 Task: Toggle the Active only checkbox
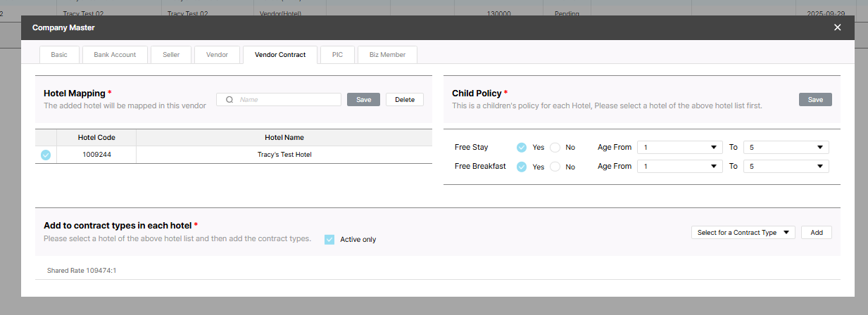pyautogui.click(x=329, y=239)
